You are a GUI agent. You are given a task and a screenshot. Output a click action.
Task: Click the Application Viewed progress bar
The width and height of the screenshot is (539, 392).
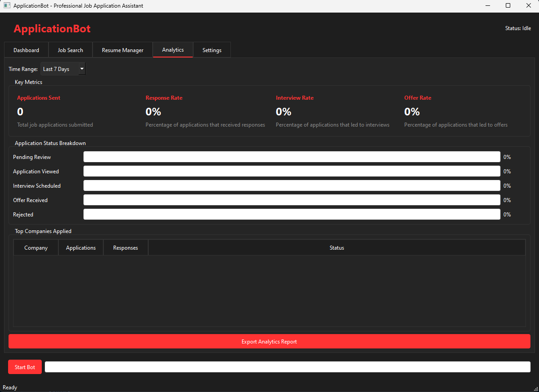tap(292, 171)
